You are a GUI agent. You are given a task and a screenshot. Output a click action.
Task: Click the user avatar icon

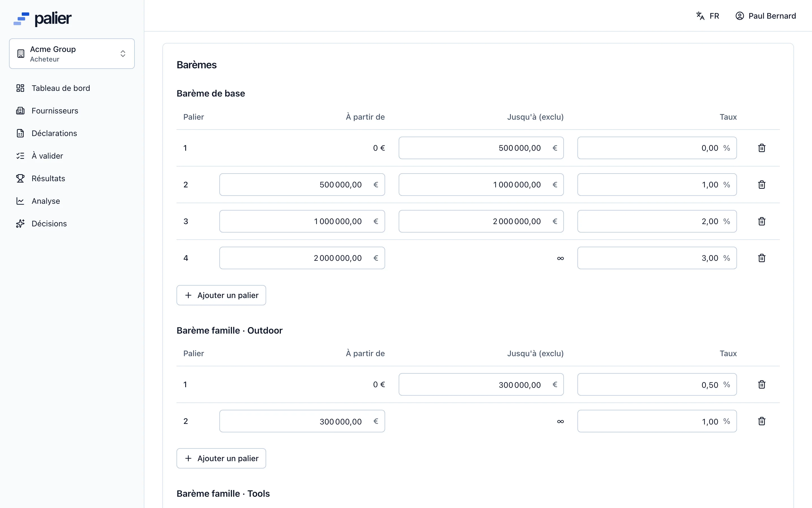pos(740,16)
